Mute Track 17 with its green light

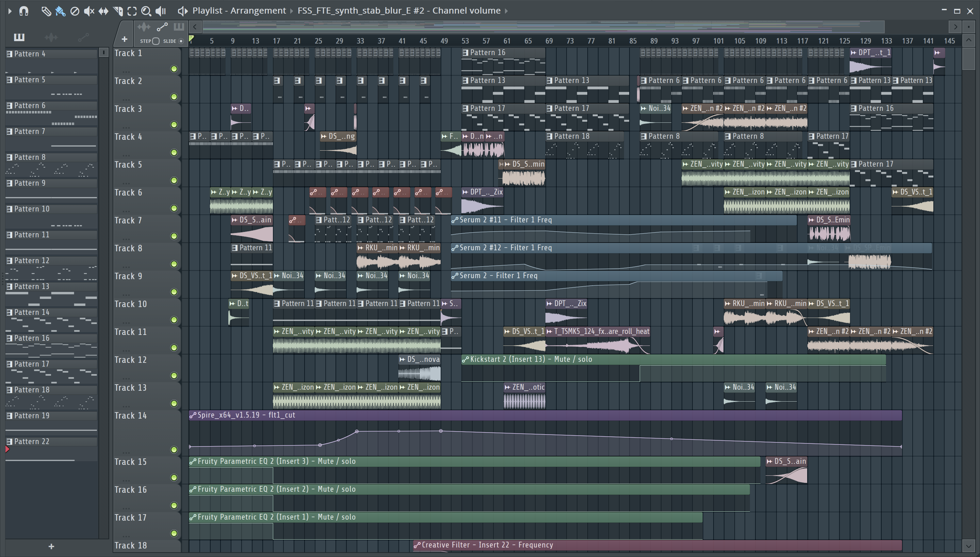[174, 533]
